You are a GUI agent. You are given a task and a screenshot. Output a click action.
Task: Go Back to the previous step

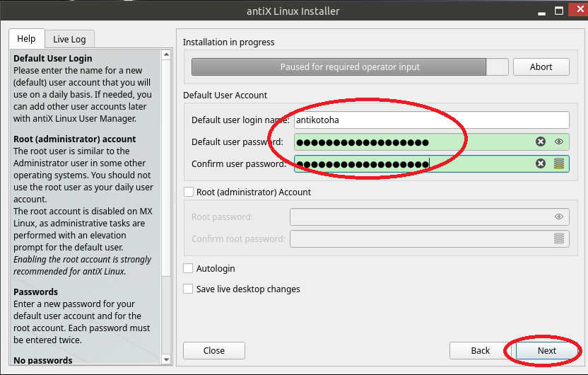[x=480, y=350]
